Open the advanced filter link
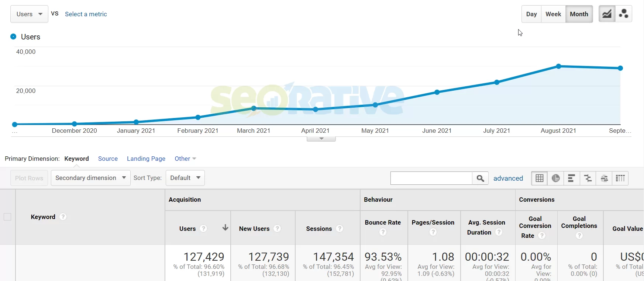 pos(508,178)
